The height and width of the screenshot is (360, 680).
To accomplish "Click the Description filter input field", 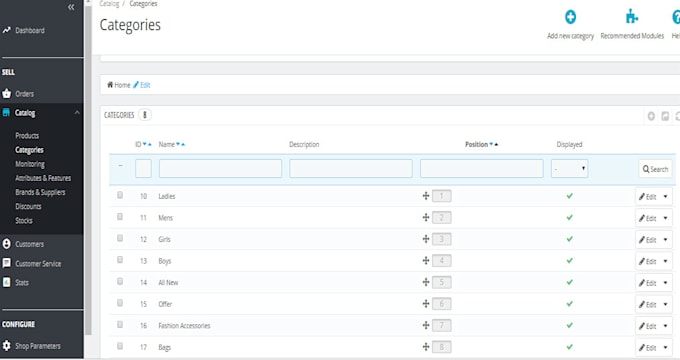I will tap(351, 168).
